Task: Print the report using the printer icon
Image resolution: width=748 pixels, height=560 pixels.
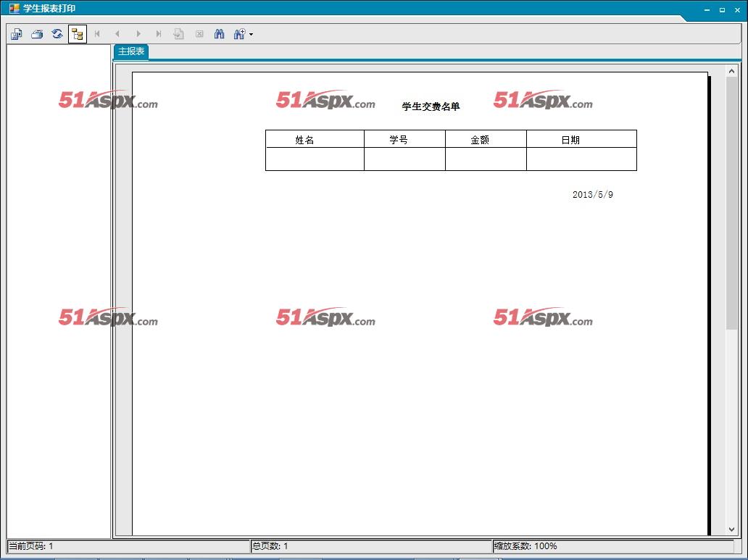Action: (37, 34)
